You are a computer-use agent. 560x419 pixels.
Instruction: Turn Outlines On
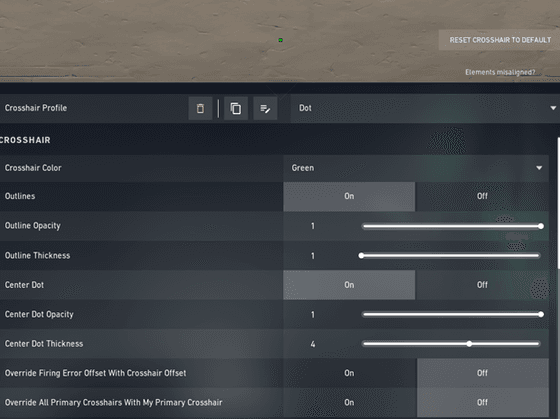tap(349, 196)
